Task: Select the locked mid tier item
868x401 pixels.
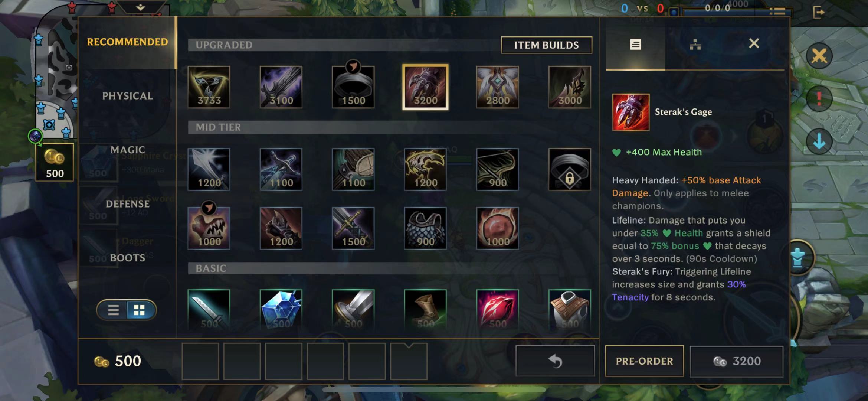Action: coord(570,169)
